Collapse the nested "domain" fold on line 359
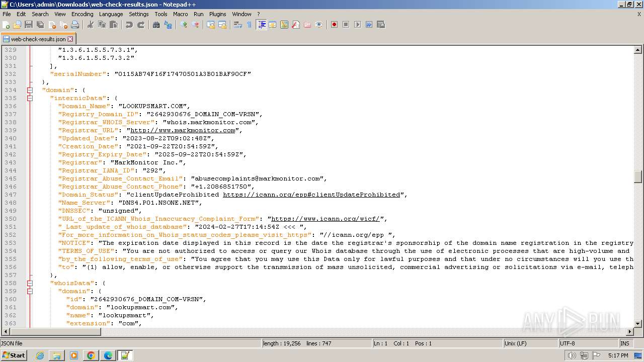 (x=30, y=291)
